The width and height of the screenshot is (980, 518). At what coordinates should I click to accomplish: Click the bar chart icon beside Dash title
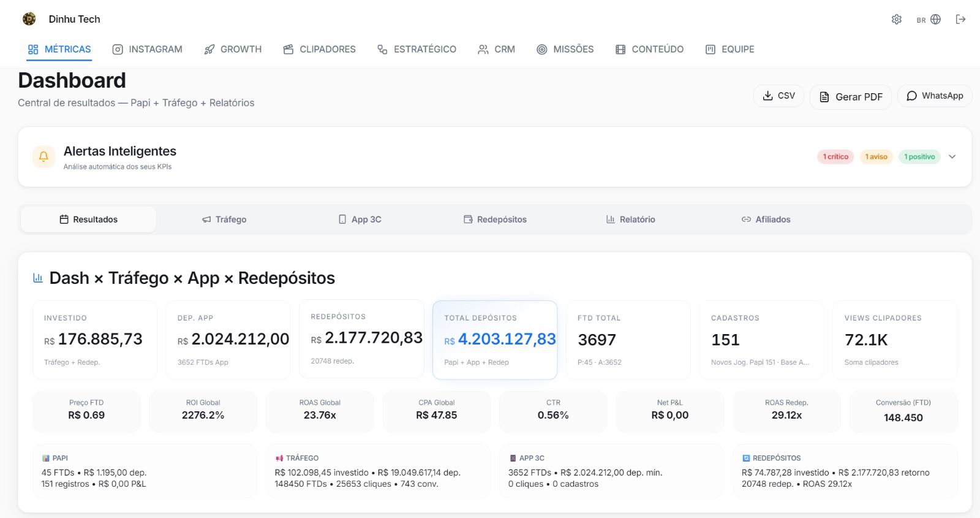pos(38,278)
